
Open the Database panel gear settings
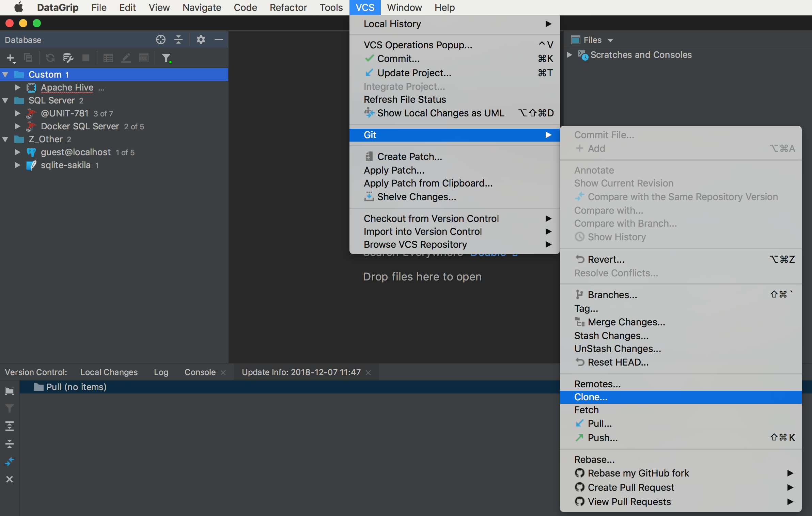tap(201, 40)
